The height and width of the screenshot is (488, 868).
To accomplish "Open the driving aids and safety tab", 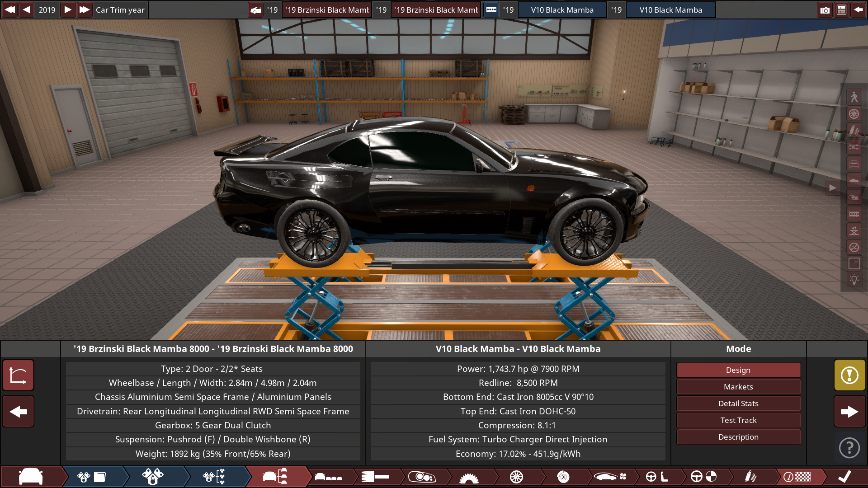I will point(704,477).
